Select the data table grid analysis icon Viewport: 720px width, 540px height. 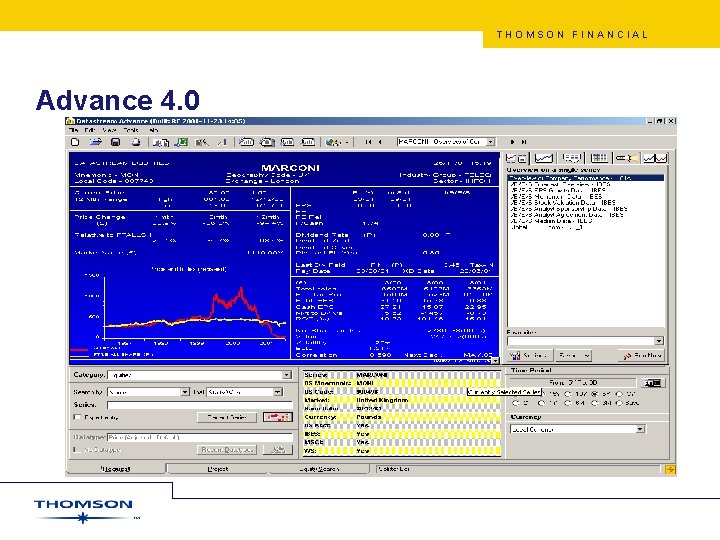pyautogui.click(x=599, y=158)
